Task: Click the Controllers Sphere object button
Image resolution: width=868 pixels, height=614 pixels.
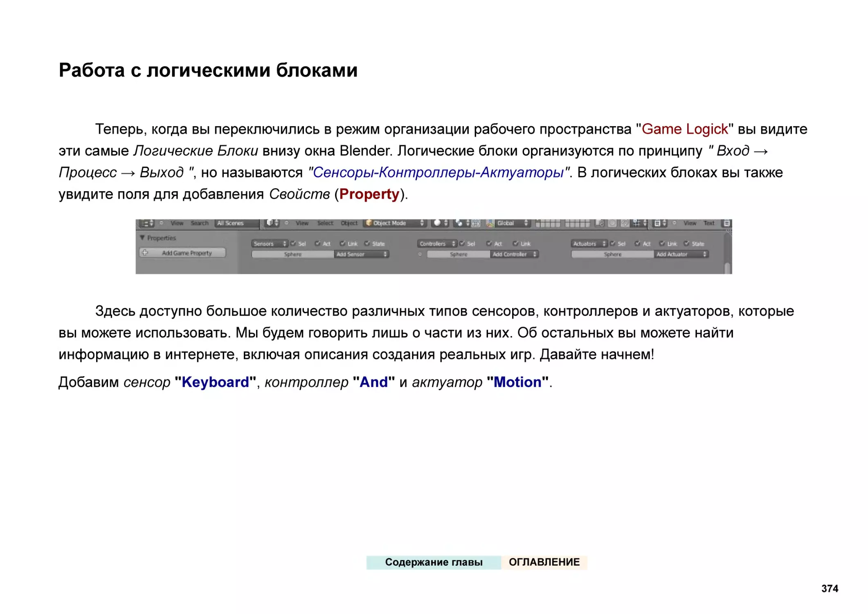Action: (x=459, y=254)
